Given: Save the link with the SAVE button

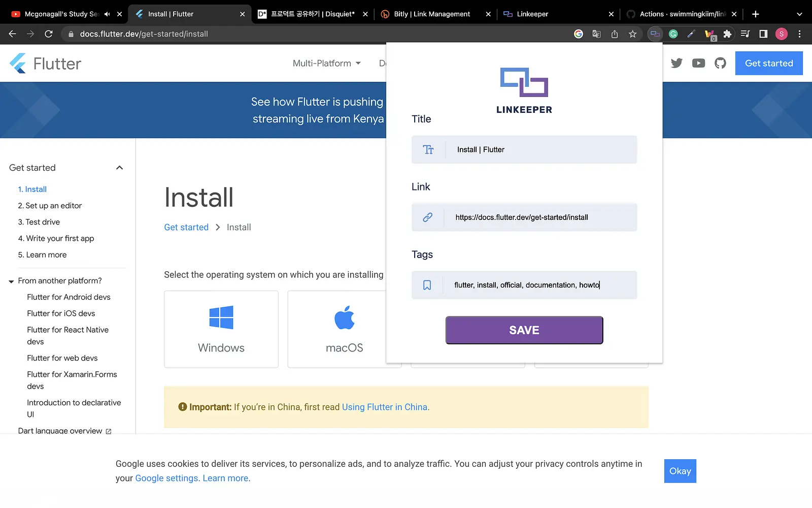Looking at the screenshot, I should coord(524,330).
